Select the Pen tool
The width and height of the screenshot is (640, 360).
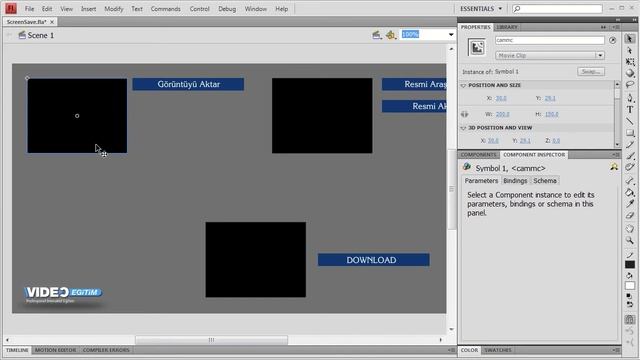pyautogui.click(x=630, y=98)
